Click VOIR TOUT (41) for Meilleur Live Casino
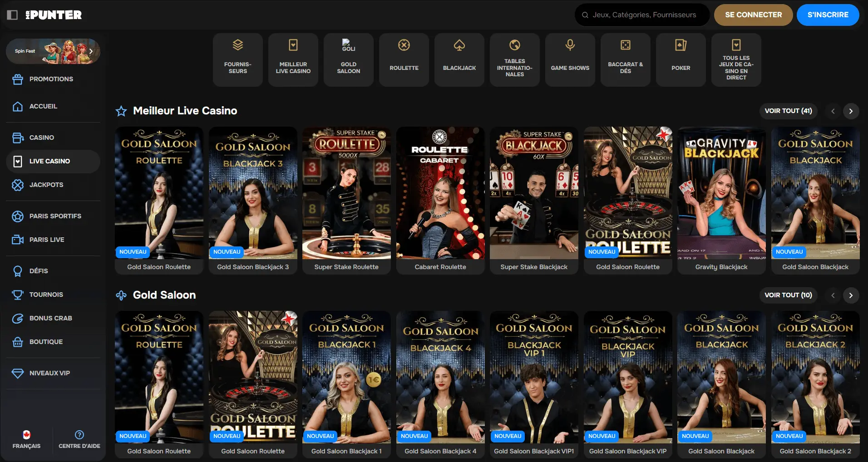The height and width of the screenshot is (462, 868). click(x=788, y=111)
